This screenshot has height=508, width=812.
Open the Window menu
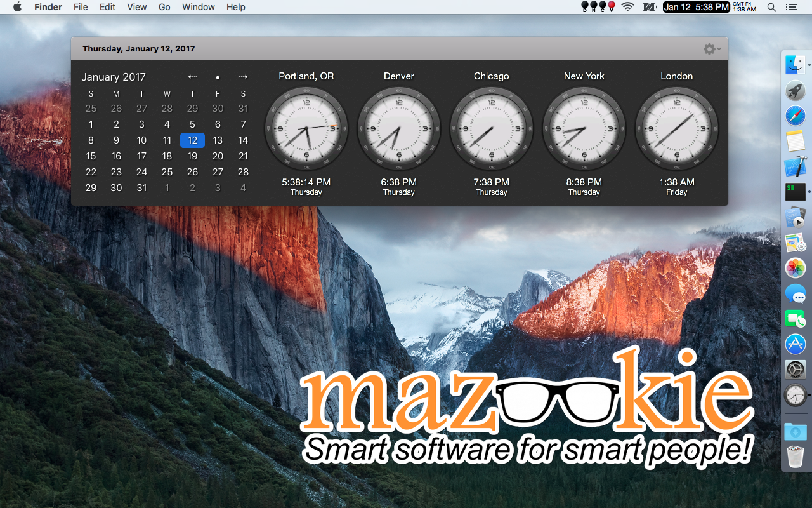click(x=198, y=7)
